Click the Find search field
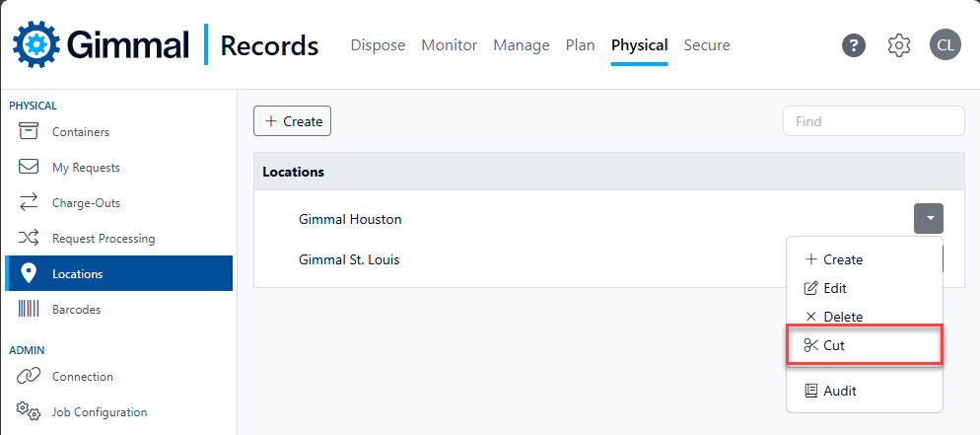This screenshot has height=435, width=980. [x=874, y=121]
